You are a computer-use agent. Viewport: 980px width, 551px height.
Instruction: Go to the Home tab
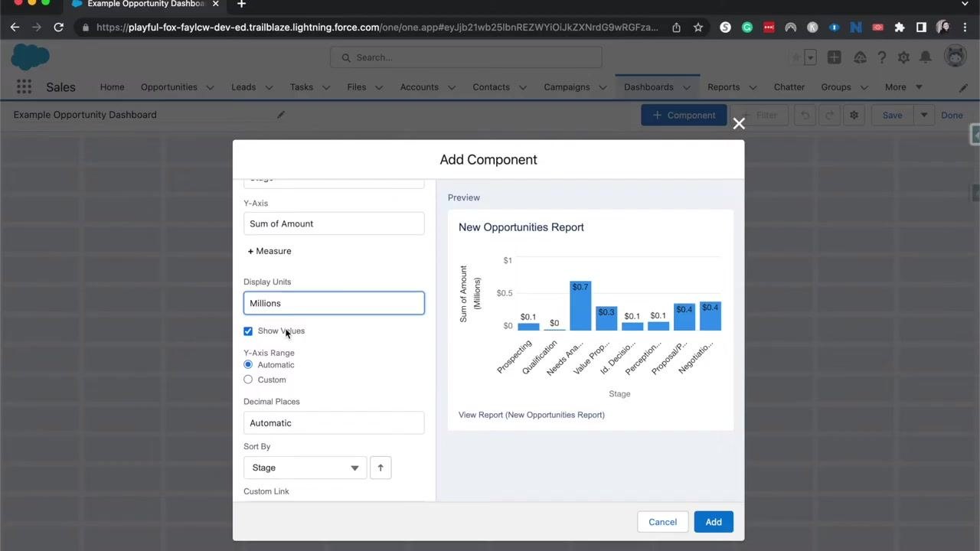point(112,87)
